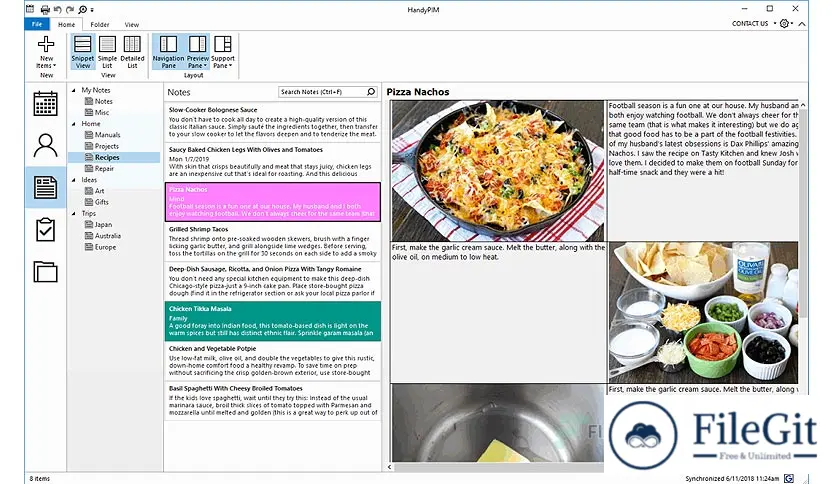Switch to the Home ribbon tab
Image resolution: width=836 pixels, height=484 pixels.
pos(67,25)
